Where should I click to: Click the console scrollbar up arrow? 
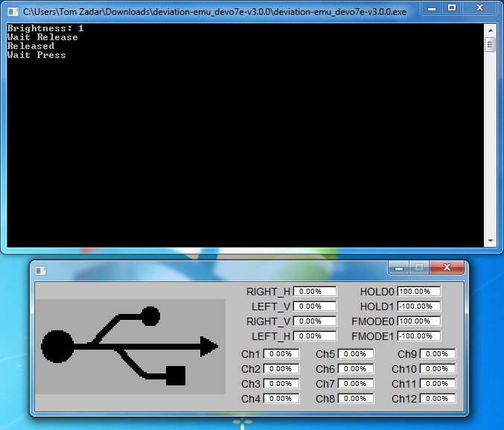click(x=491, y=31)
